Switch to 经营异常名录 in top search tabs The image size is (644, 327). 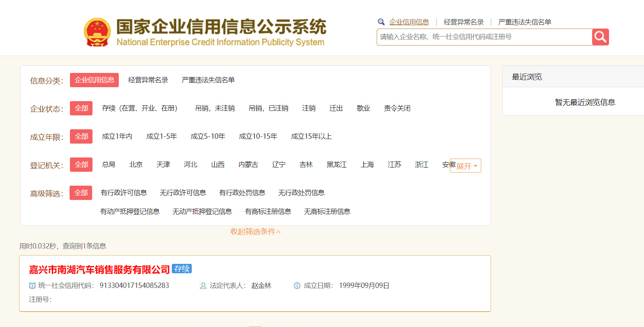point(464,22)
